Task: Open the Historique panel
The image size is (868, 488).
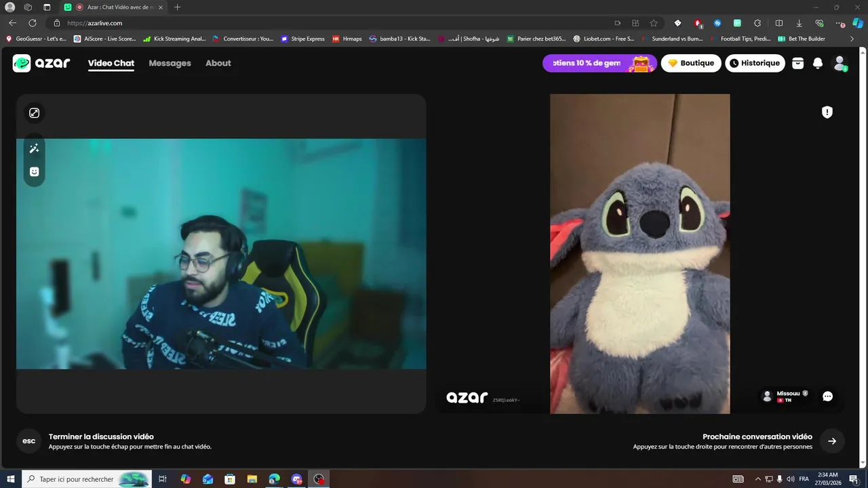Action: [x=755, y=63]
